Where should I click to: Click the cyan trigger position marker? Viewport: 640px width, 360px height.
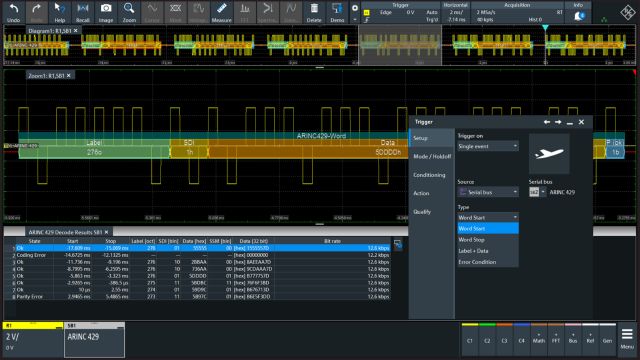click(x=545, y=28)
